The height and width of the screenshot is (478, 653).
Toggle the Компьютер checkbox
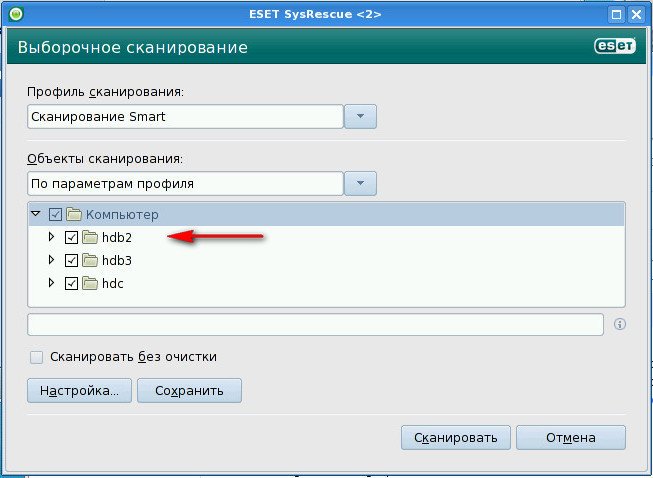55,215
